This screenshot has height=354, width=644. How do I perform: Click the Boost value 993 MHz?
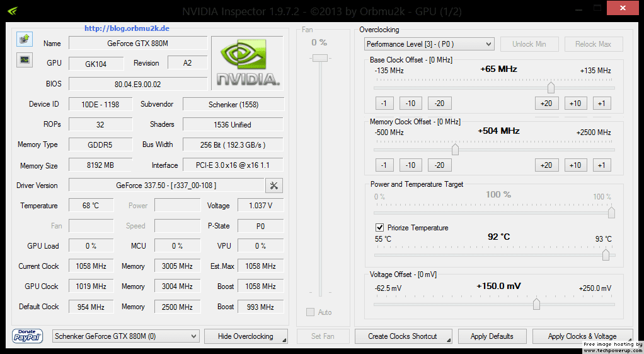[x=261, y=307]
